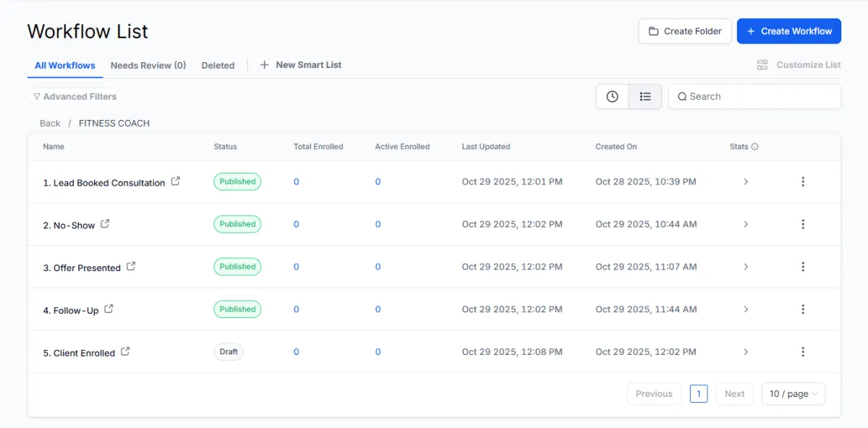Expand Advanced Filters panel
The image size is (868, 428).
(x=75, y=97)
